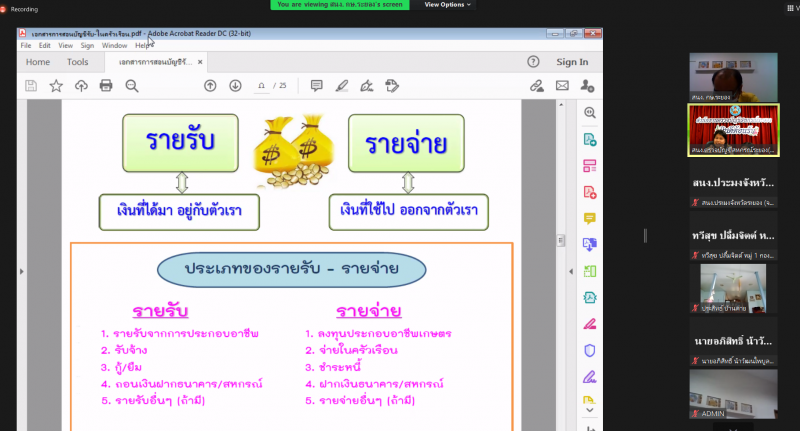Click the Zoom gallery view grid icon
800x431 pixels.
coord(791,8)
